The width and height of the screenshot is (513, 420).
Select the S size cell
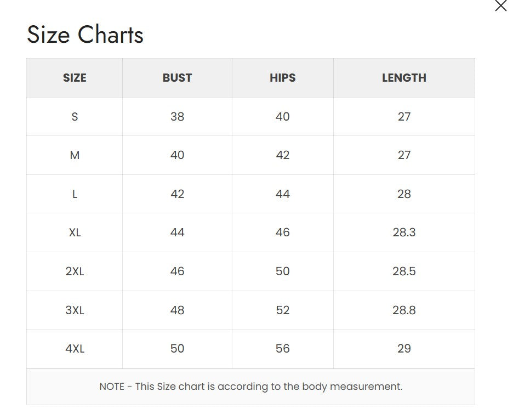75,117
